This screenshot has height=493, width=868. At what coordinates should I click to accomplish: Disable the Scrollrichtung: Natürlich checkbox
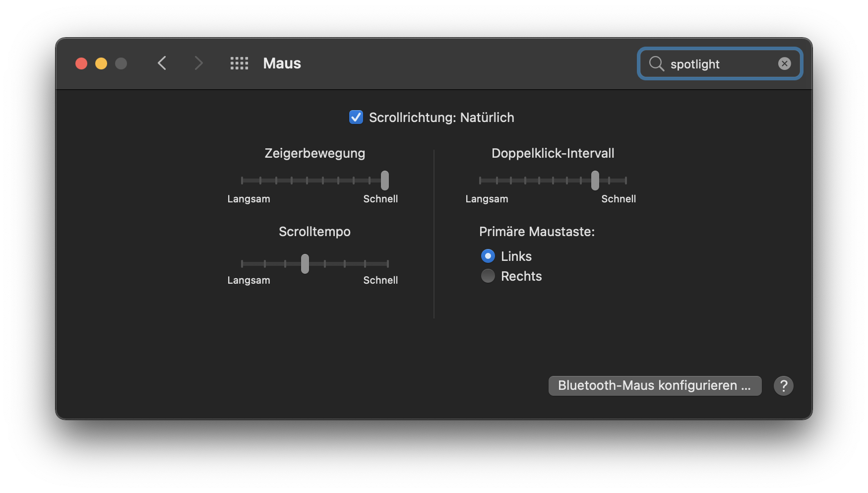tap(356, 117)
